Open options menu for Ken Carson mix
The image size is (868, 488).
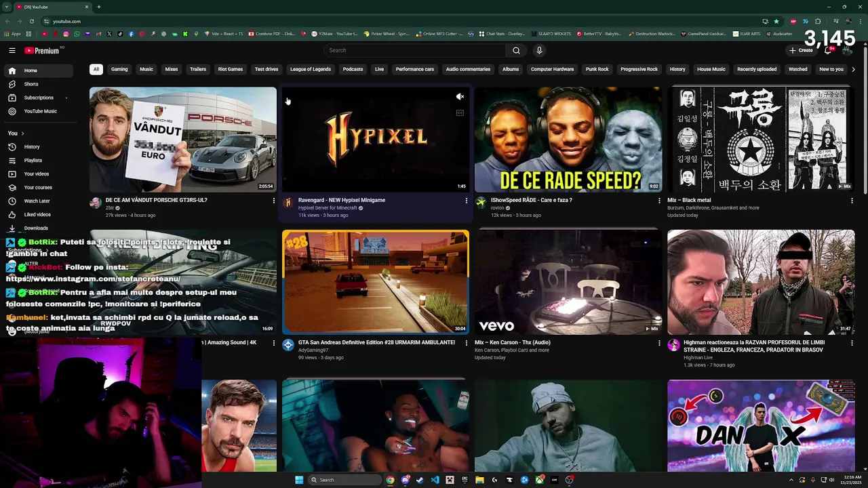[659, 343]
